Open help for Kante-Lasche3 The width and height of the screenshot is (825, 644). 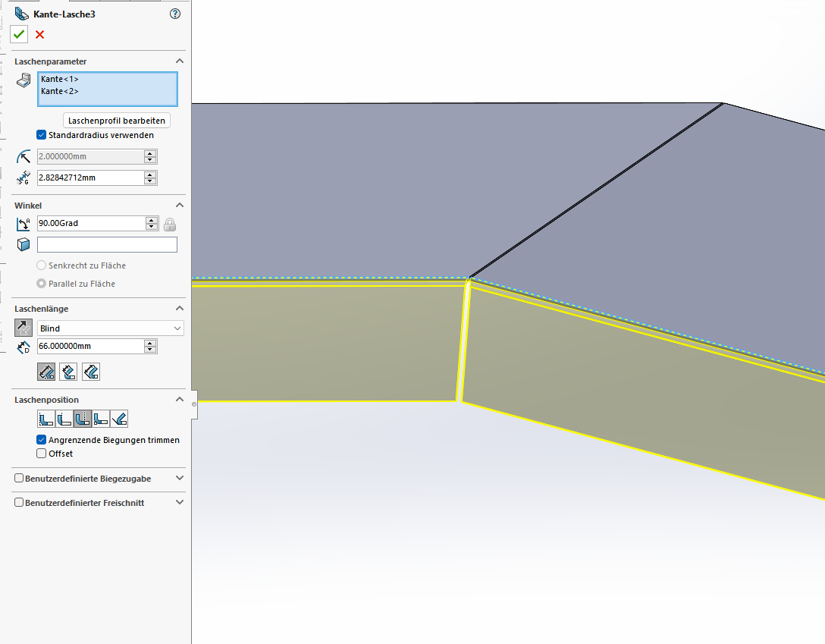pos(175,14)
